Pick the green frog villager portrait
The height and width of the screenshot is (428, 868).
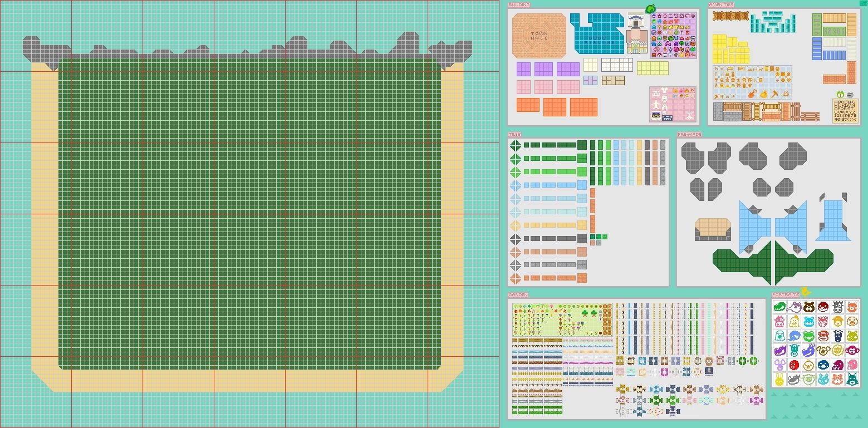[809, 336]
